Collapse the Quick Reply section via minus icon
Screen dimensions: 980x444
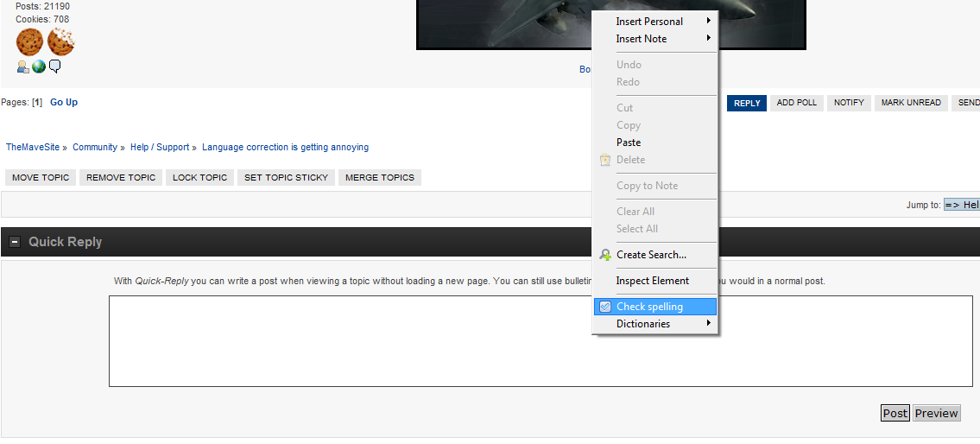pos(15,242)
